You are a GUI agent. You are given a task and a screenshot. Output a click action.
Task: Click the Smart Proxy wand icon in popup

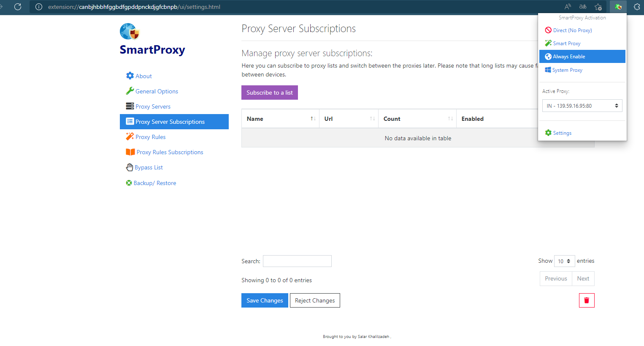point(548,43)
